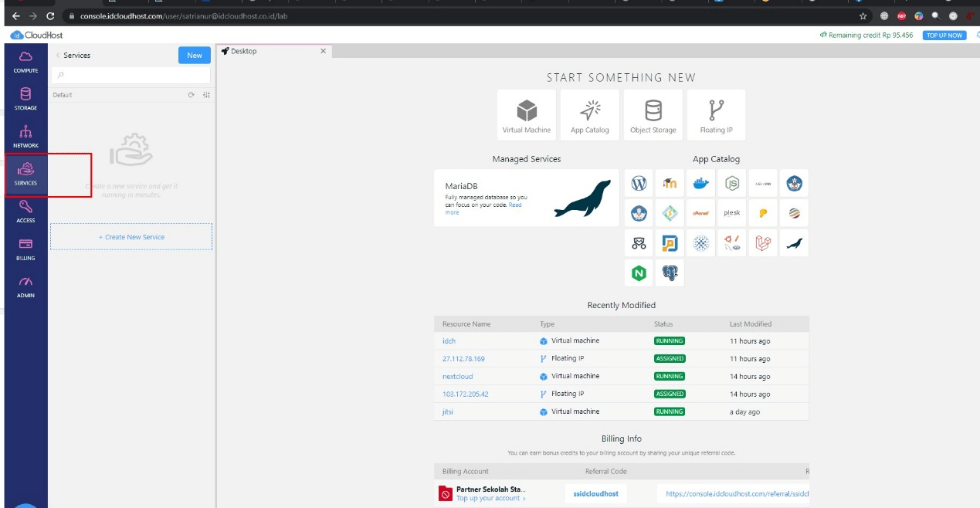The width and height of the screenshot is (980, 508).
Task: Open the Storage sidebar section
Action: [25, 98]
